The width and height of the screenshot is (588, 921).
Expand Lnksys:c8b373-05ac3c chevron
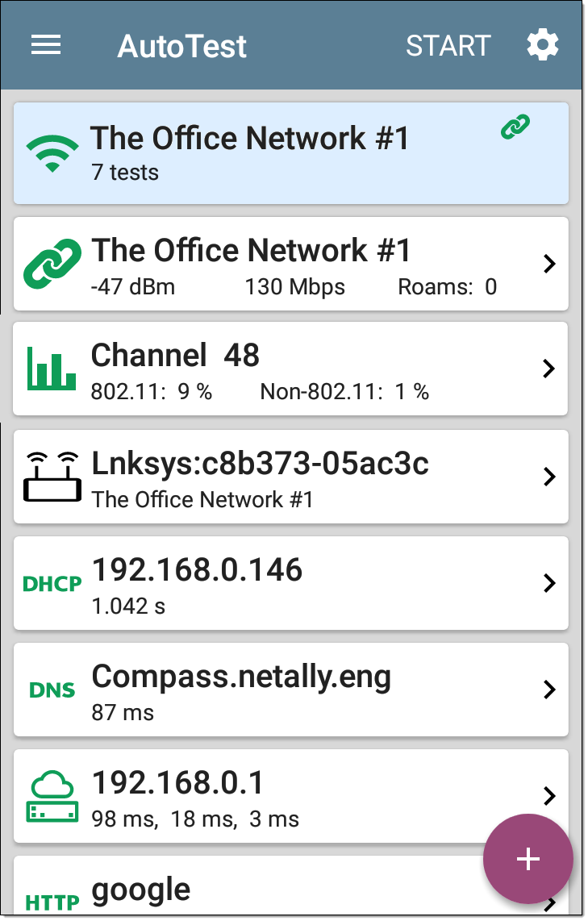tap(549, 477)
